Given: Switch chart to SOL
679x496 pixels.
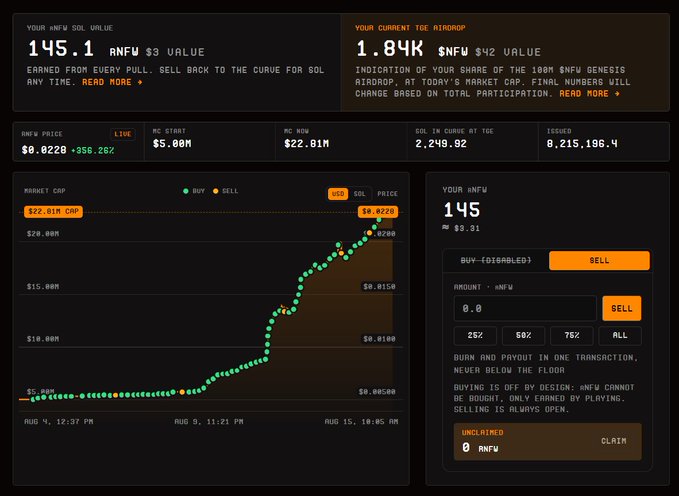Looking at the screenshot, I should (x=359, y=194).
